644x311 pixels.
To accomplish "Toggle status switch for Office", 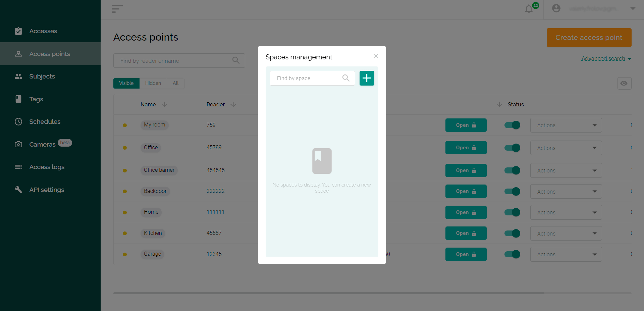I will 512,148.
